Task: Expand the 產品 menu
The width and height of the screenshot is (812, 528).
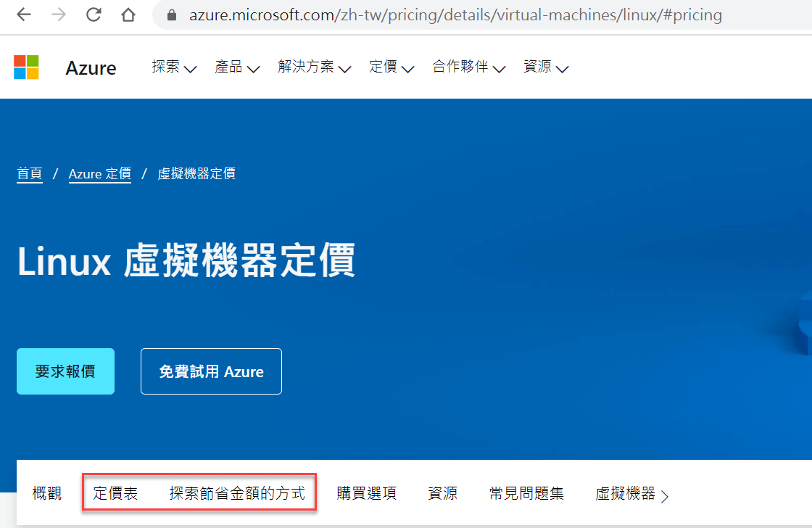Action: point(237,67)
